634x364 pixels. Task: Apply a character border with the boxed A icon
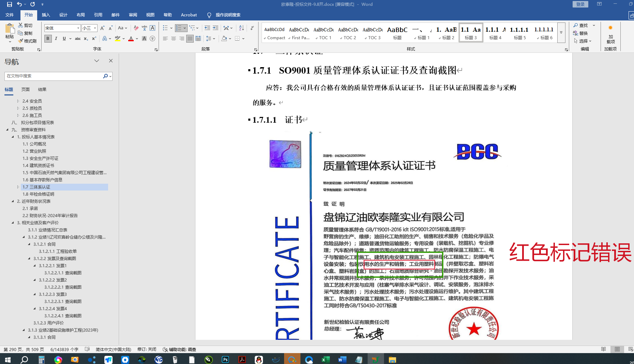(x=152, y=28)
